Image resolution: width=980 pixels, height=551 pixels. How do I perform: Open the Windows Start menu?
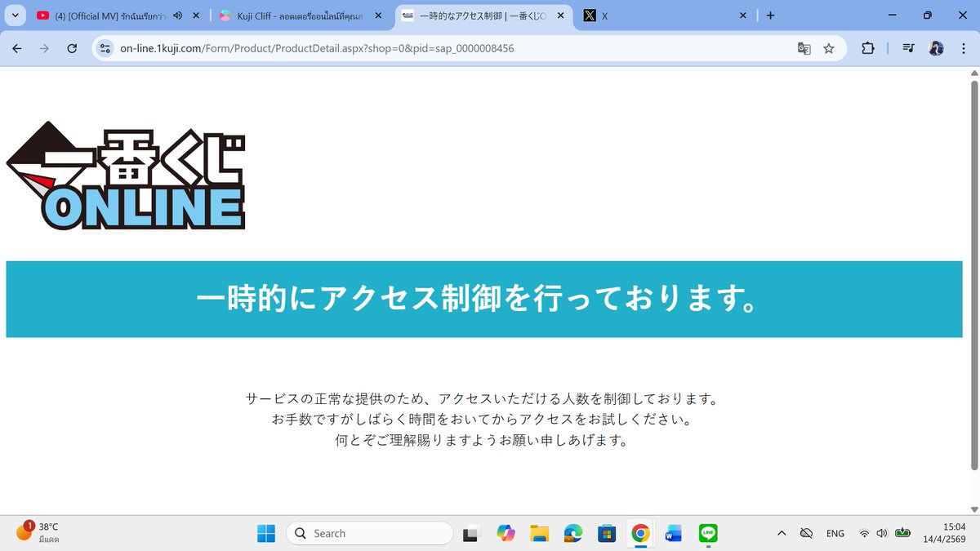click(x=266, y=533)
